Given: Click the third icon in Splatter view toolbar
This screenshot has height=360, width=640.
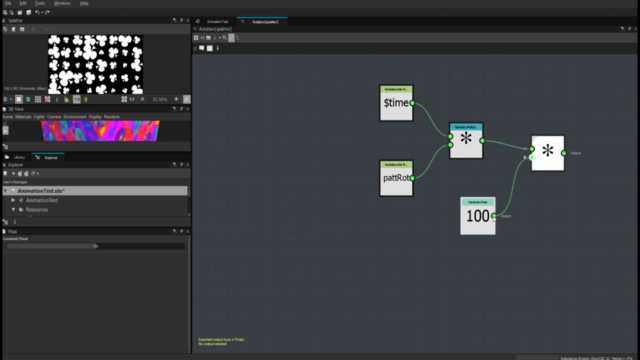Looking at the screenshot, I should tap(22, 29).
